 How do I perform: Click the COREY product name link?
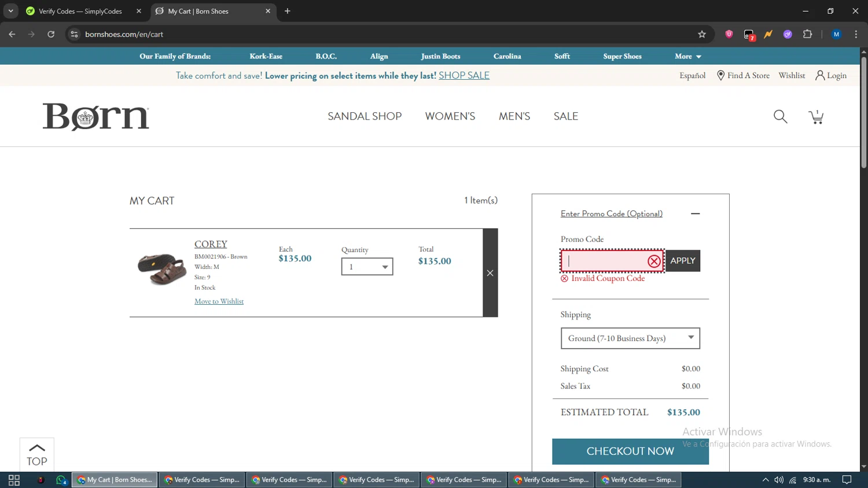point(211,244)
